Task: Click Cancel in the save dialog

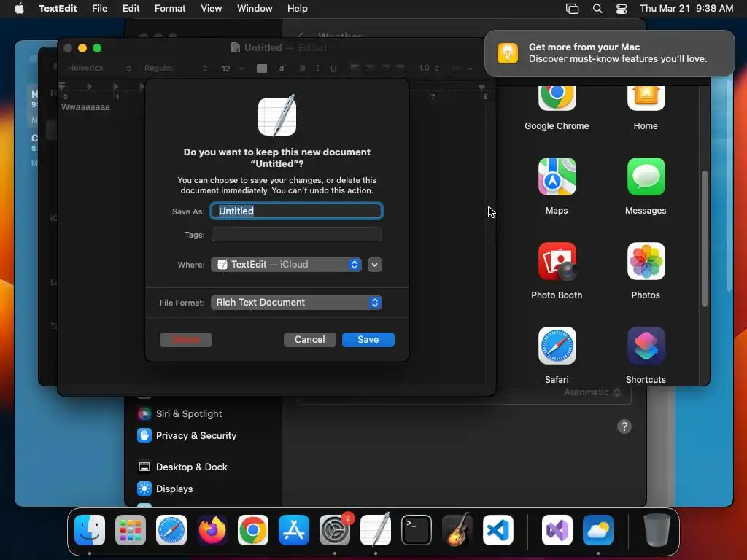Action: pyautogui.click(x=309, y=340)
